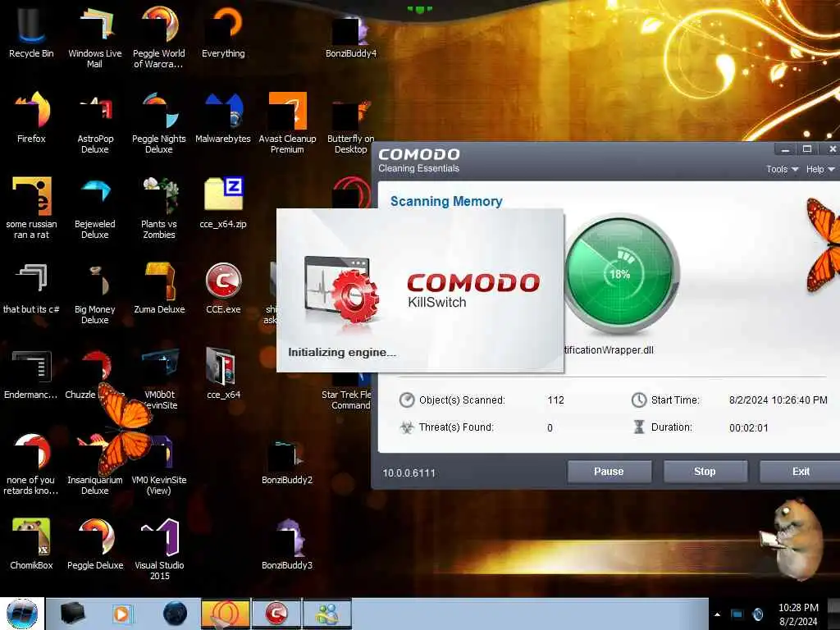Select the cce_x64.zip archive file
The image size is (840, 630).
223,203
